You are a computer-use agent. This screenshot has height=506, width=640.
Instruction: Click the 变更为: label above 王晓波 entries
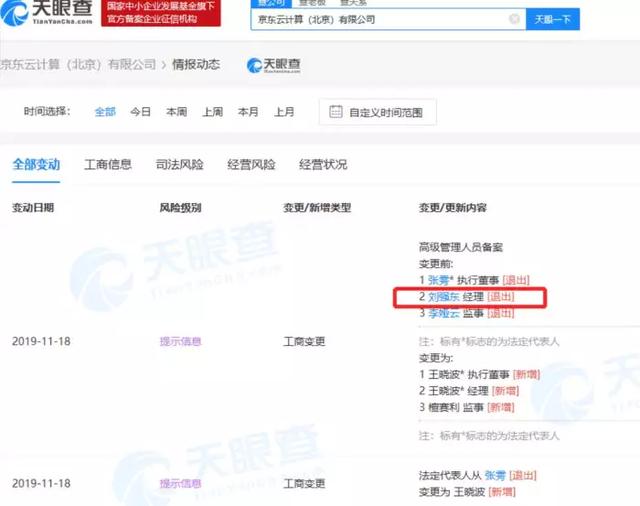click(436, 358)
